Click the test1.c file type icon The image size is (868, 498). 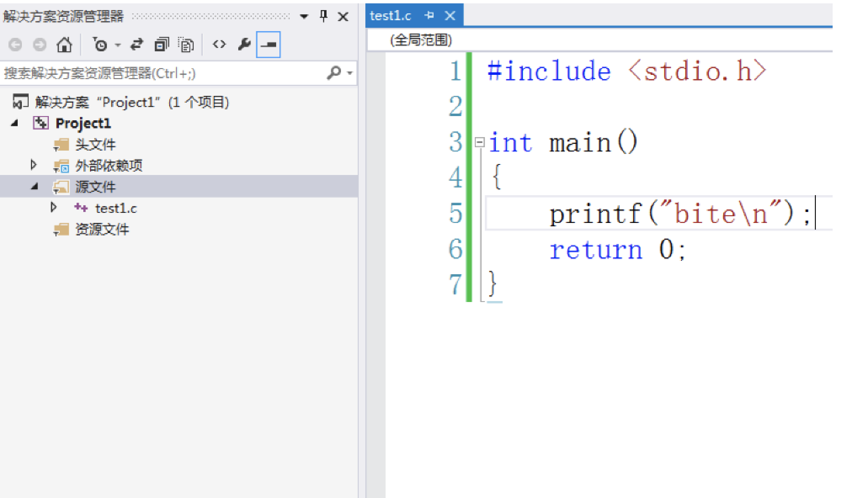click(80, 208)
